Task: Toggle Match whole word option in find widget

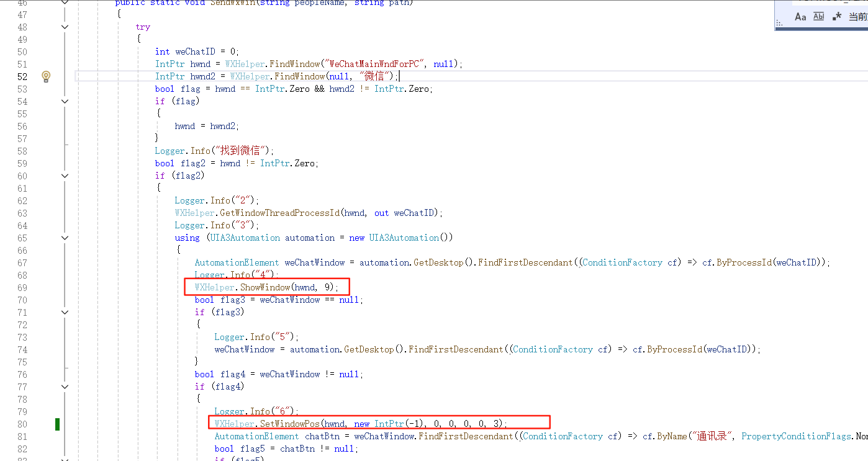Action: 819,17
